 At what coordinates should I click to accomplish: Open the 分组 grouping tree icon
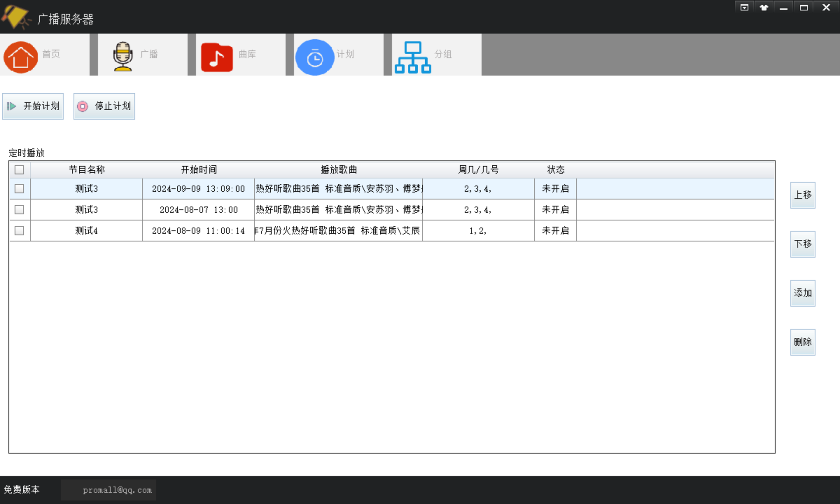(x=412, y=57)
